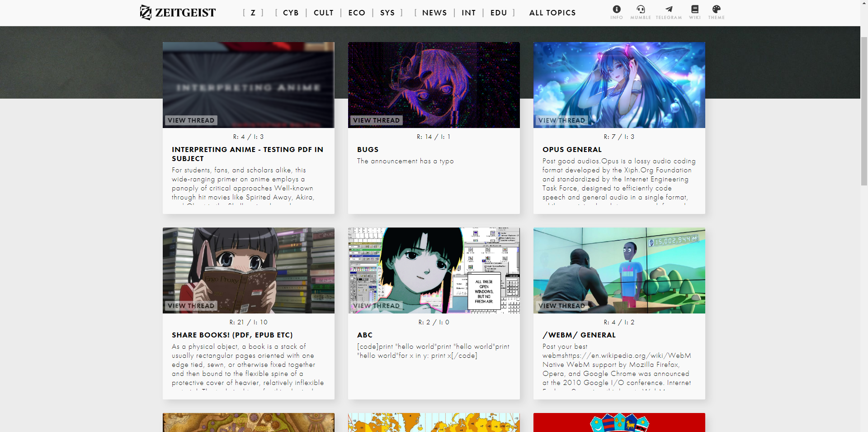Click the old brown map thumbnail
Viewport: 868px width, 432px height.
point(249,423)
